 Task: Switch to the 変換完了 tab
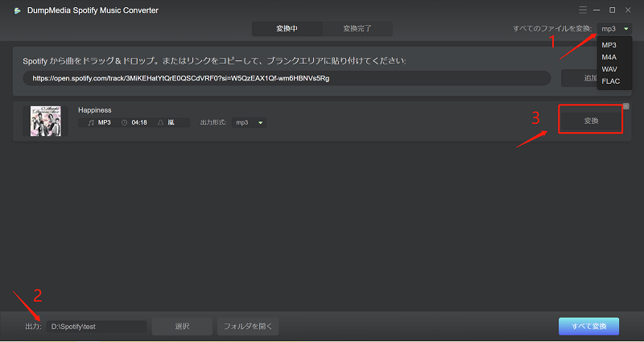[357, 29]
